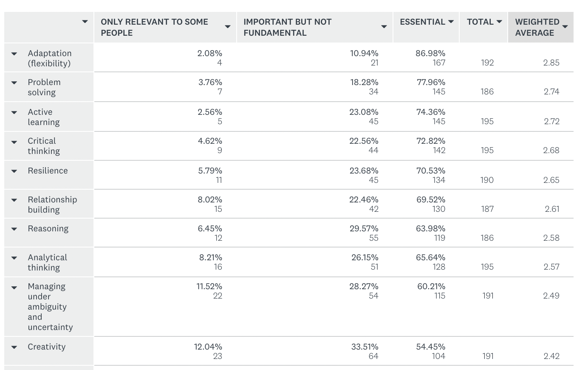This screenshot has height=370, width=588.
Task: Expand the Relationship building row caret
Action: pos(14,200)
